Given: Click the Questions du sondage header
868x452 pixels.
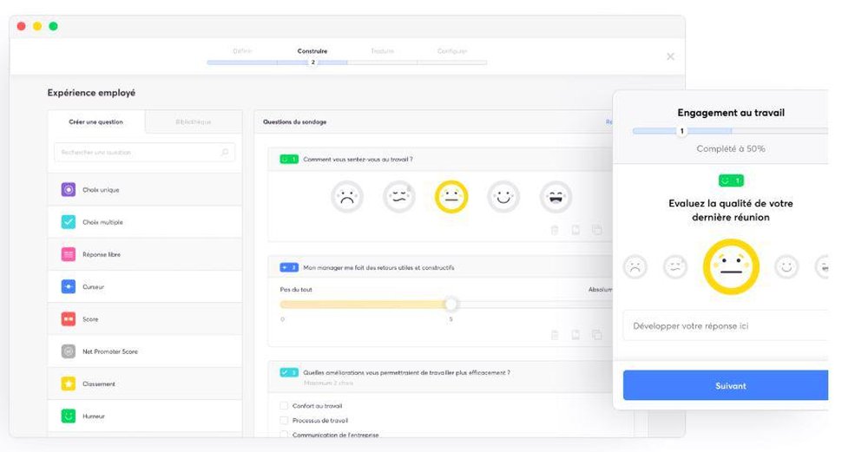Looking at the screenshot, I should (295, 121).
